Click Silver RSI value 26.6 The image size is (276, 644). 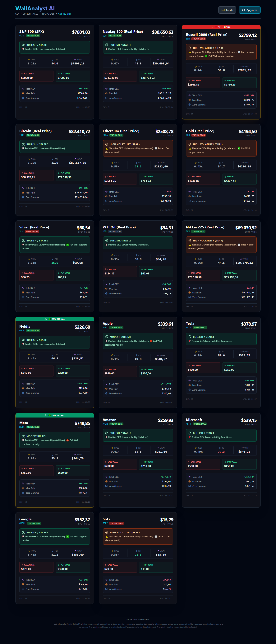pyautogui.click(x=55, y=263)
